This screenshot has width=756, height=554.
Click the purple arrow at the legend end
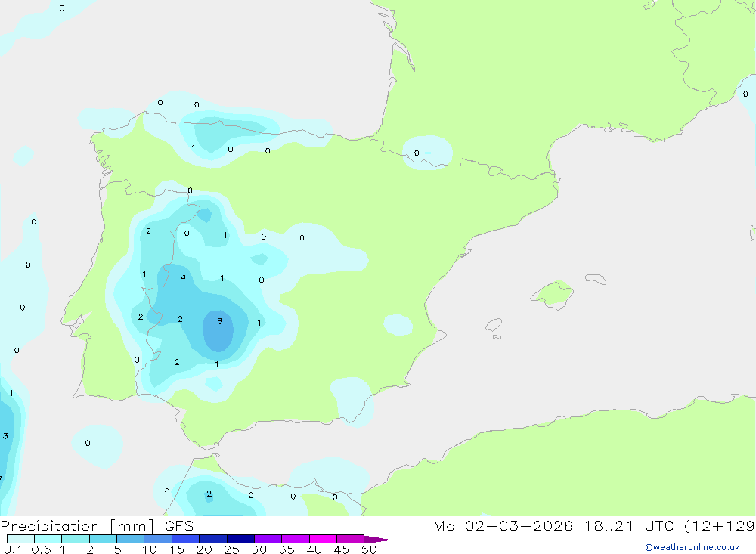click(378, 539)
